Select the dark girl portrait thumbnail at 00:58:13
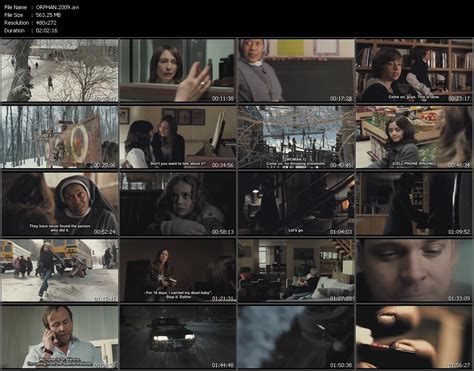Viewport: 474px width, 371px height. (x=177, y=204)
